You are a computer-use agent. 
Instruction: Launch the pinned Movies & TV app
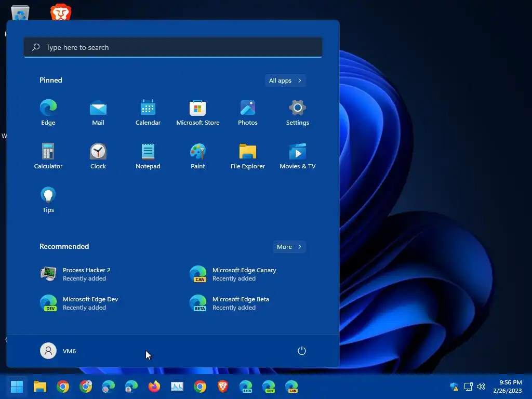[298, 156]
